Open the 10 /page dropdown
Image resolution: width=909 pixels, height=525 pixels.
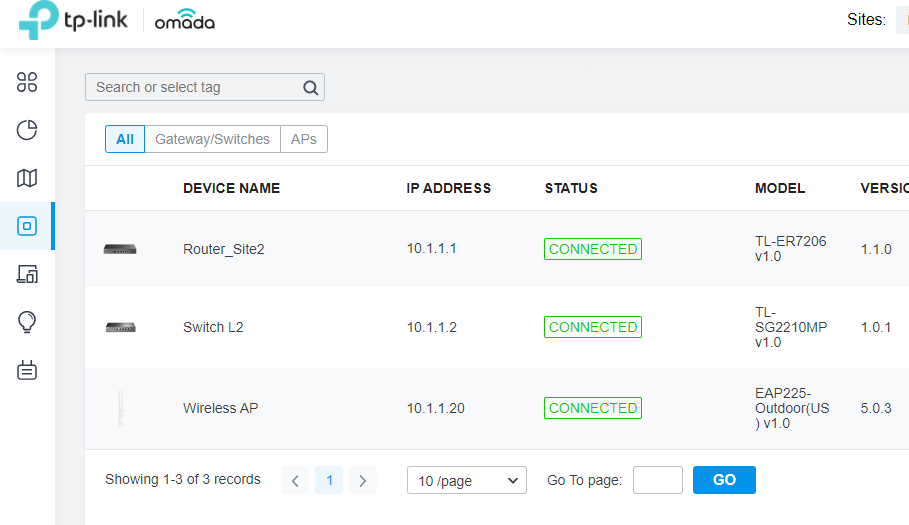pyautogui.click(x=467, y=480)
